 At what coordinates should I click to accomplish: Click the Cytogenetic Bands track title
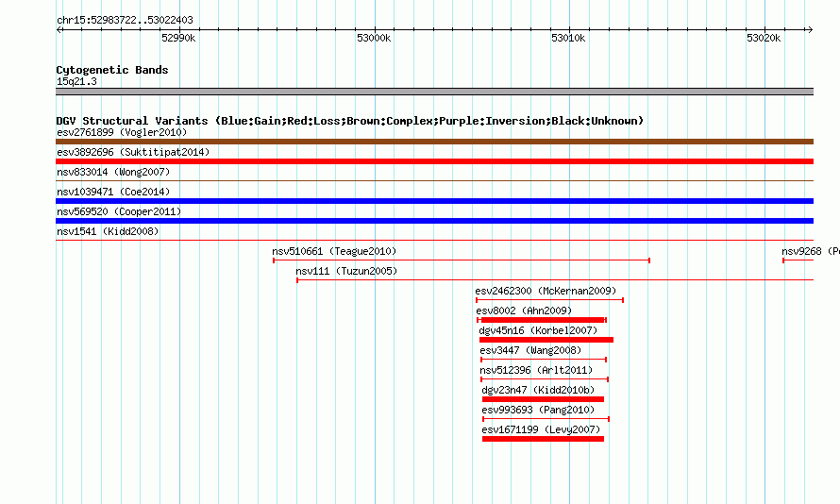(x=112, y=70)
